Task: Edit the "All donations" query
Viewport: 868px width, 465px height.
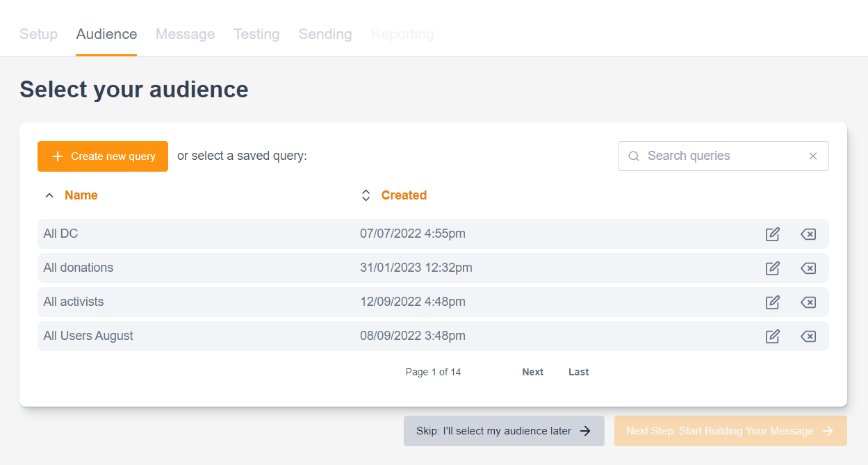Action: coord(772,268)
